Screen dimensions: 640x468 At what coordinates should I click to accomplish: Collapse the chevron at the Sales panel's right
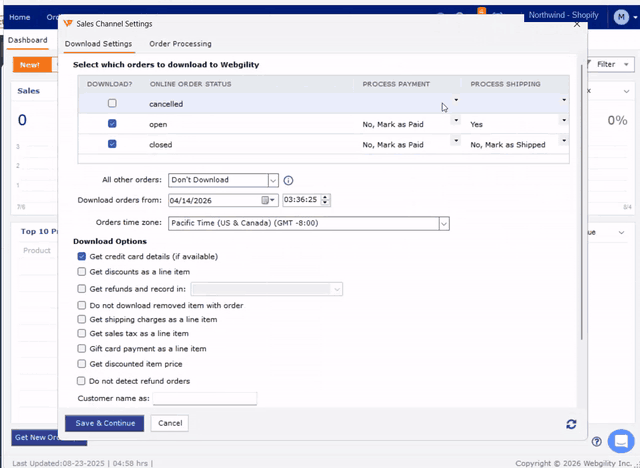626,91
